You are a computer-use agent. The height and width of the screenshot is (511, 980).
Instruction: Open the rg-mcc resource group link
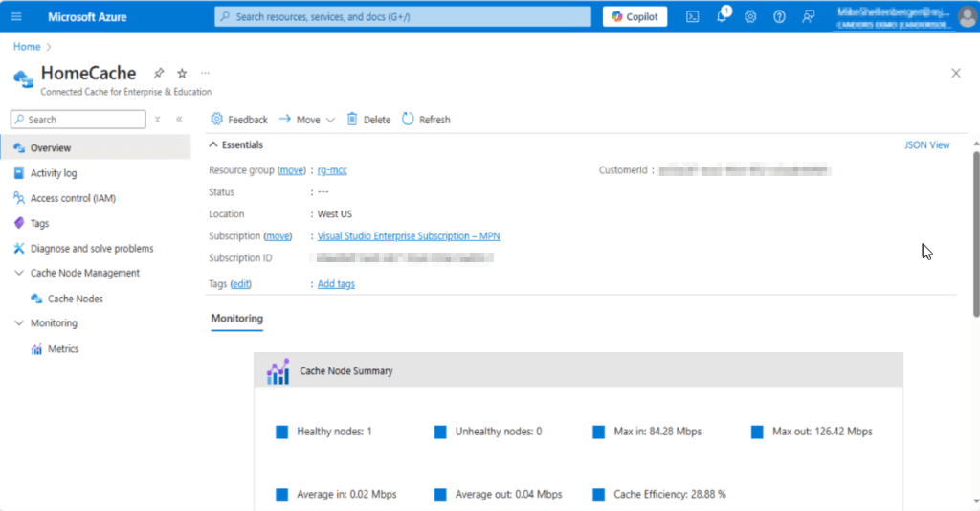click(332, 169)
